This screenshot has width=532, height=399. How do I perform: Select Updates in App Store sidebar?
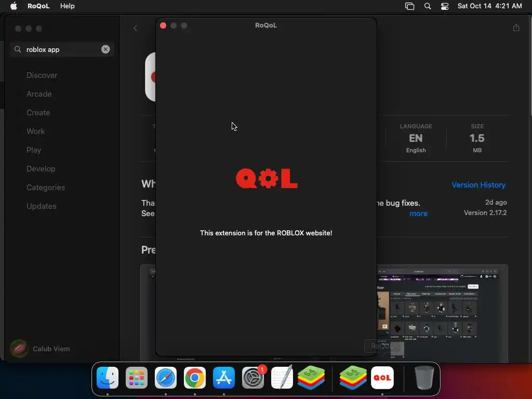42,206
